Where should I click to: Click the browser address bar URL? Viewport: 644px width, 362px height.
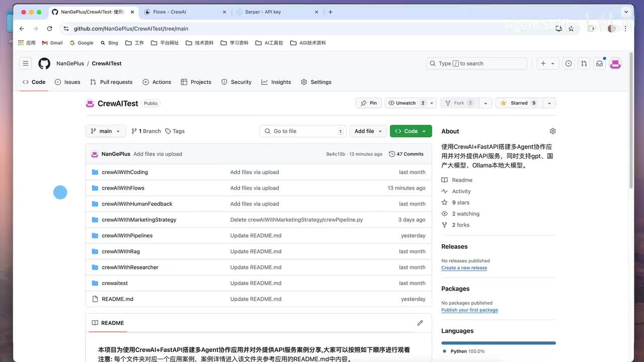(131, 29)
